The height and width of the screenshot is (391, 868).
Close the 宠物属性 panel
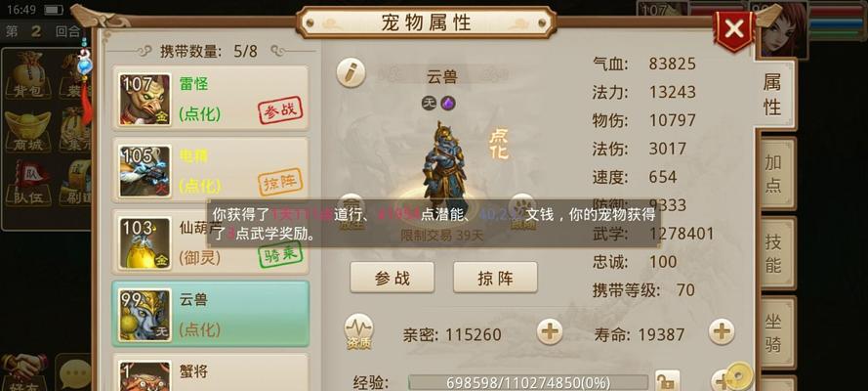click(734, 28)
